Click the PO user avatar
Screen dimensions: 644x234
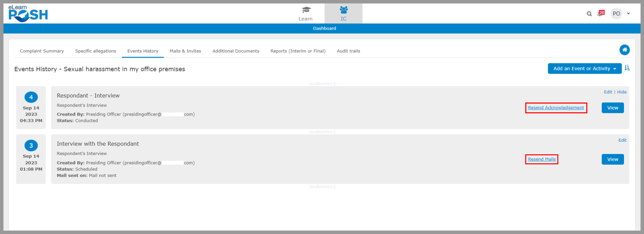coord(616,14)
